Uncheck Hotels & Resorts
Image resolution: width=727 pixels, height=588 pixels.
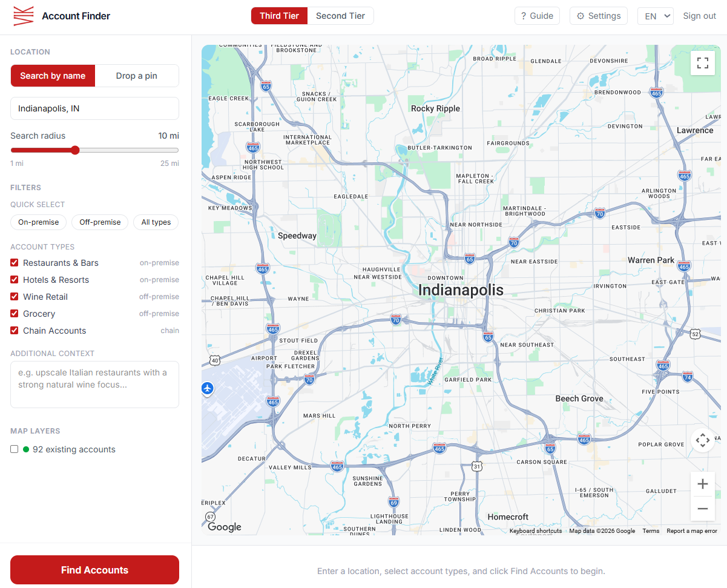pyautogui.click(x=15, y=280)
